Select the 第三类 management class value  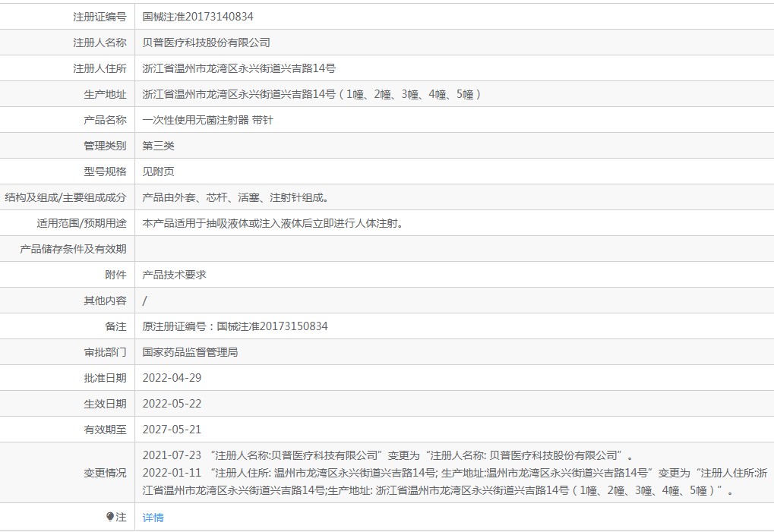pyautogui.click(x=159, y=146)
